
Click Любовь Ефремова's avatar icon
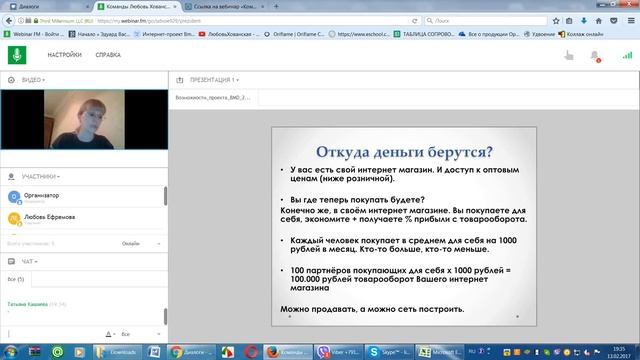point(14,218)
